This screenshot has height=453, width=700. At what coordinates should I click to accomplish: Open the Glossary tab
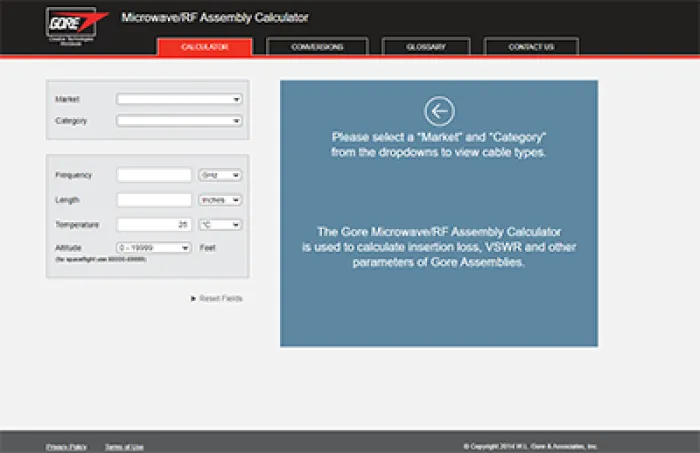426,47
